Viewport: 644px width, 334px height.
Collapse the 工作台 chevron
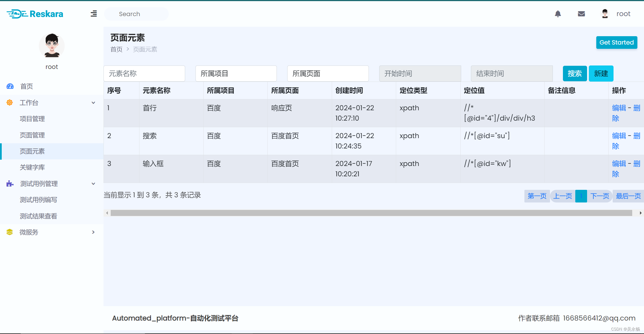[x=93, y=103]
